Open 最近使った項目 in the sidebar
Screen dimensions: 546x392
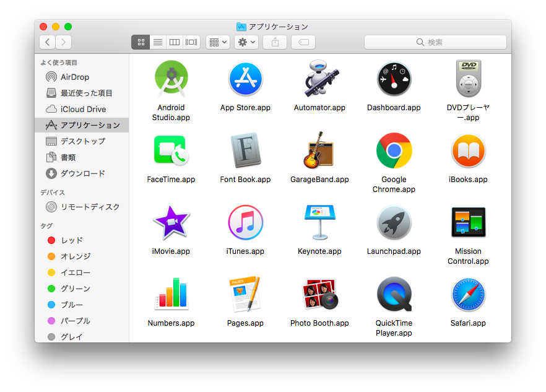pyautogui.click(x=82, y=93)
